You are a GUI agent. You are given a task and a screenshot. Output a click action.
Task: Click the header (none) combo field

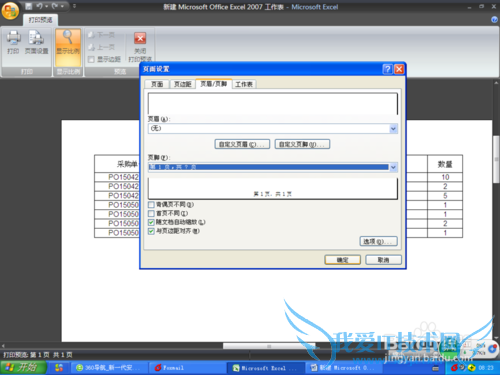pyautogui.click(x=269, y=129)
